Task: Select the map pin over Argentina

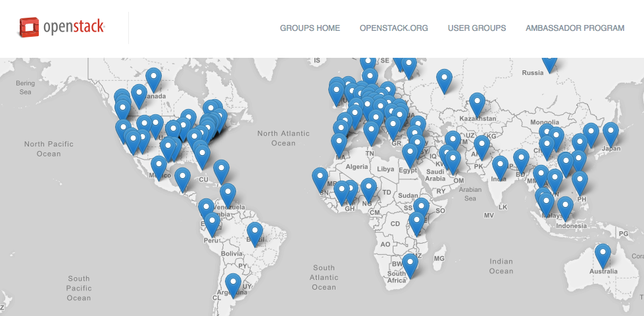Action: pyautogui.click(x=234, y=284)
